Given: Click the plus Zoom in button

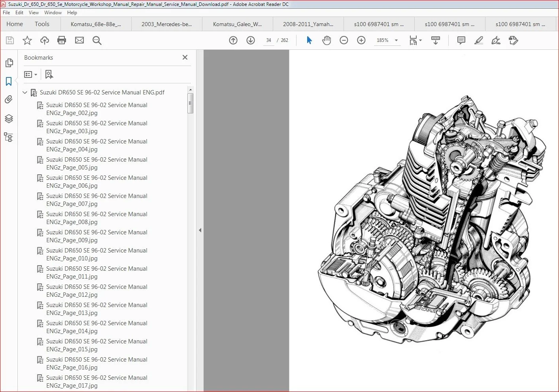Looking at the screenshot, I should tap(361, 40).
